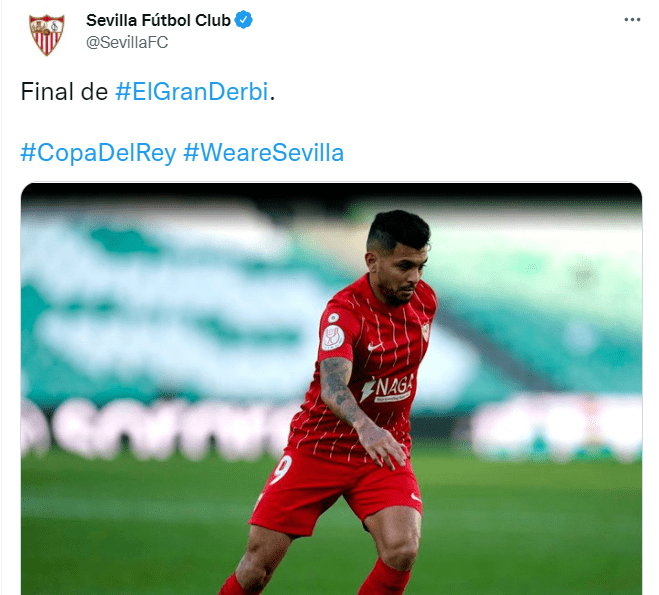Click the white Nike swoosh on the shirt

point(374,347)
